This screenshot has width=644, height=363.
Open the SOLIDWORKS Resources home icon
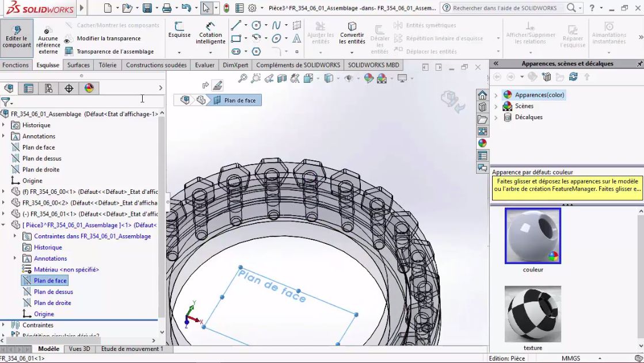(x=482, y=95)
